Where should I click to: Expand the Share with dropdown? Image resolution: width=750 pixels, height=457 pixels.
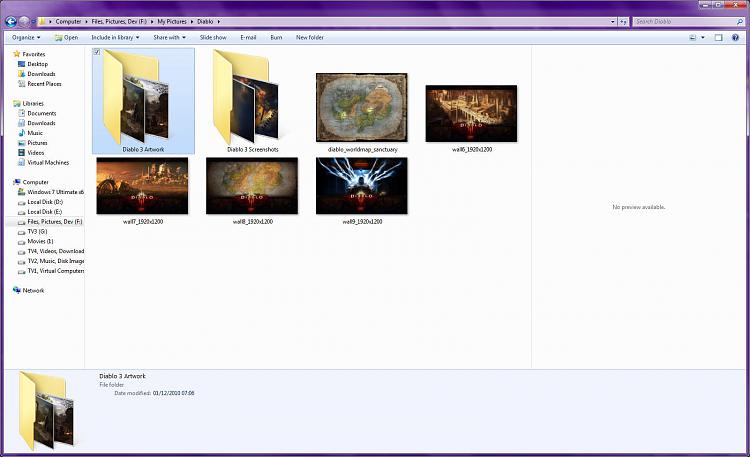[x=169, y=37]
